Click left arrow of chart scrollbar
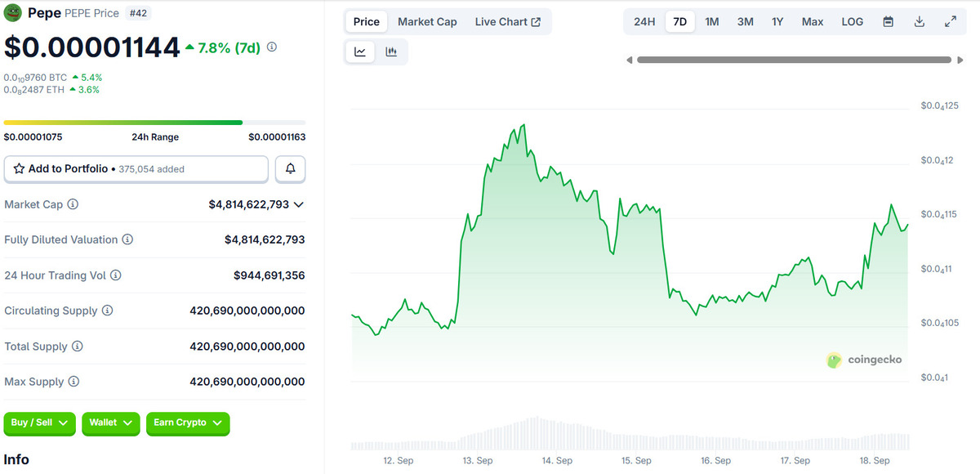This screenshot has height=474, width=980. (630, 60)
